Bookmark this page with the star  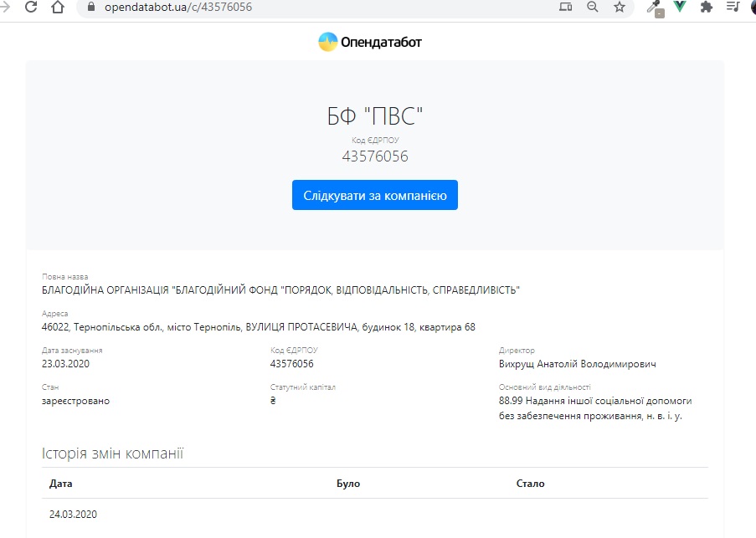tap(620, 8)
